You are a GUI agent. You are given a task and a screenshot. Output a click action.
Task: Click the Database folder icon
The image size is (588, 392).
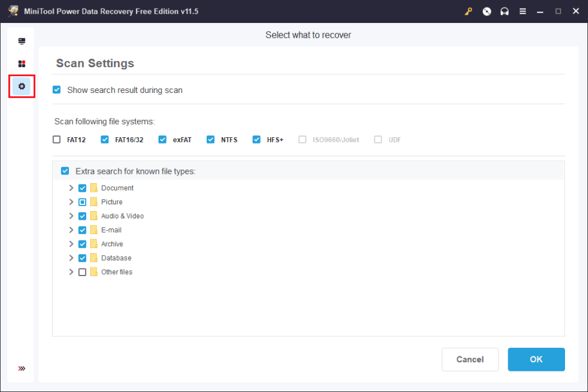[94, 258]
